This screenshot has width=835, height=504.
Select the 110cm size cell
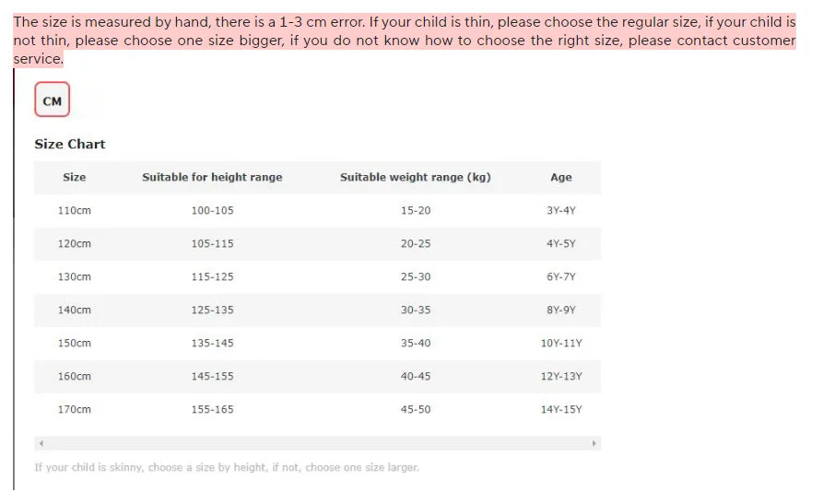75,210
